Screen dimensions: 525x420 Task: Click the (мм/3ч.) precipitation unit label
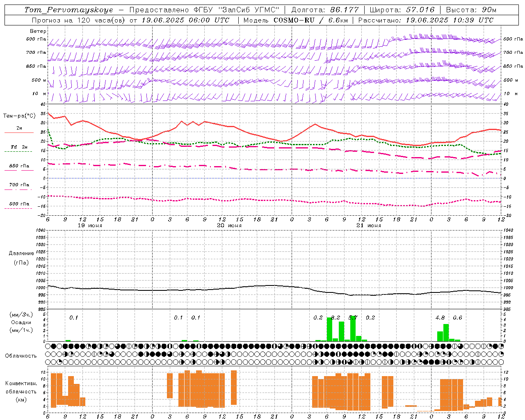[21, 315]
